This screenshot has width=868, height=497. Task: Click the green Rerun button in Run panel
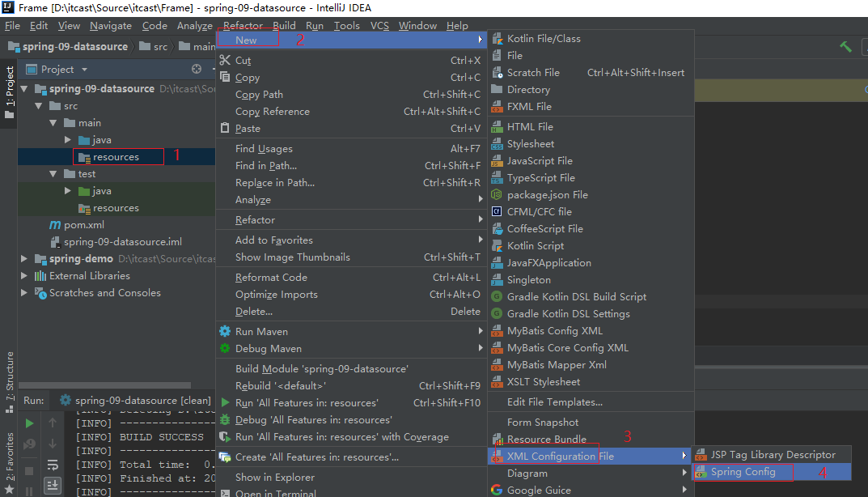click(x=30, y=423)
